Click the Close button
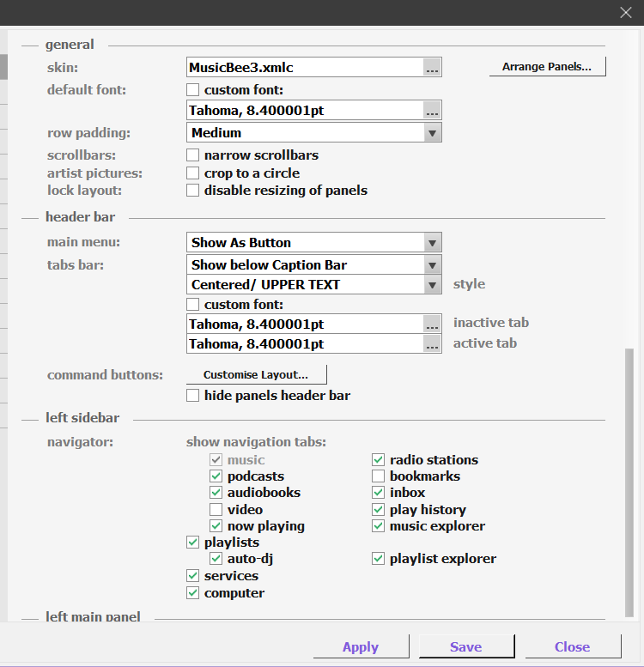The width and height of the screenshot is (644, 667). (573, 647)
